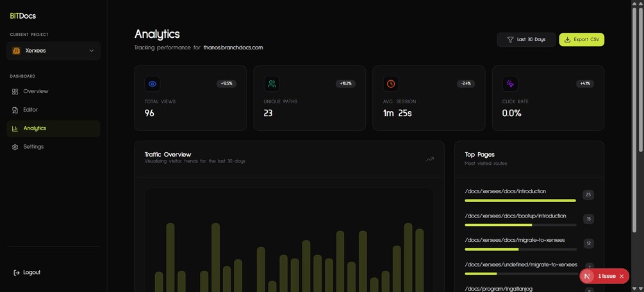Click the eye icon on Total Views

pos(153,84)
